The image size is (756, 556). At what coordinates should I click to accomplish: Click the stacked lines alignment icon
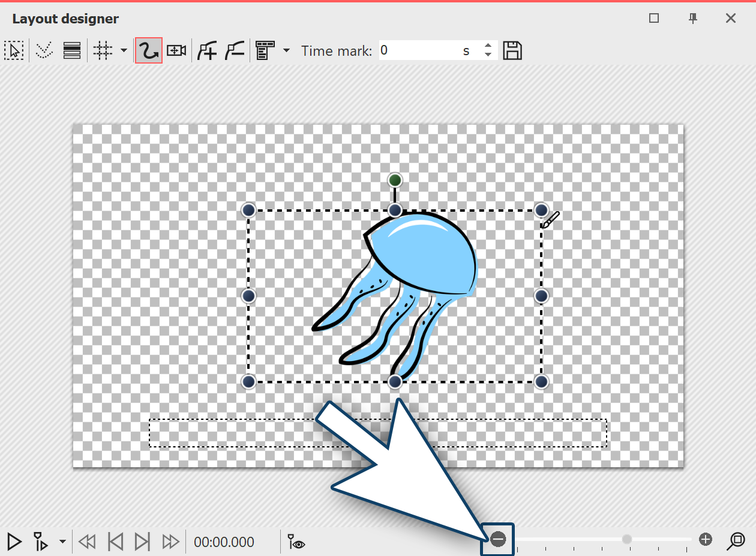(72, 51)
